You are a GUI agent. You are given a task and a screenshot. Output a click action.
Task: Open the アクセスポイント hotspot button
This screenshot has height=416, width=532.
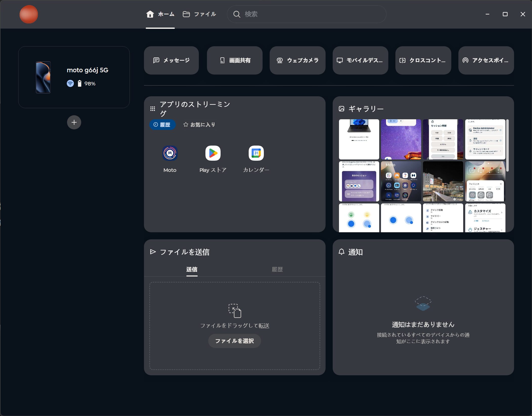[486, 60]
